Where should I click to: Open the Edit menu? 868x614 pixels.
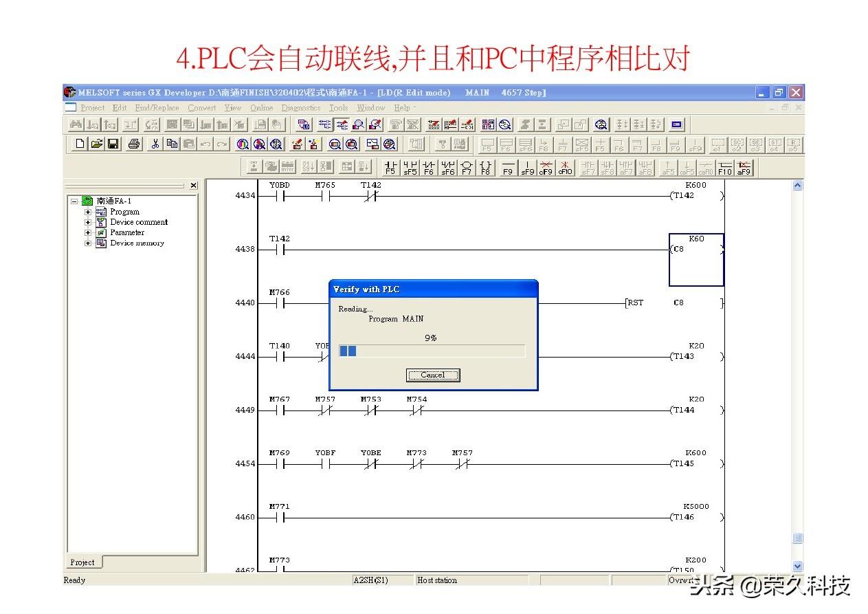pyautogui.click(x=120, y=108)
